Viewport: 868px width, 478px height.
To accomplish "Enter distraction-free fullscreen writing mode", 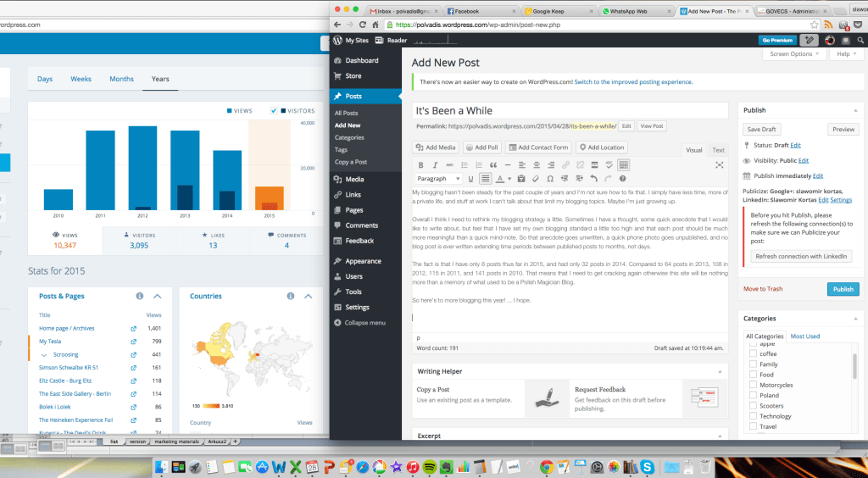I will point(719,165).
